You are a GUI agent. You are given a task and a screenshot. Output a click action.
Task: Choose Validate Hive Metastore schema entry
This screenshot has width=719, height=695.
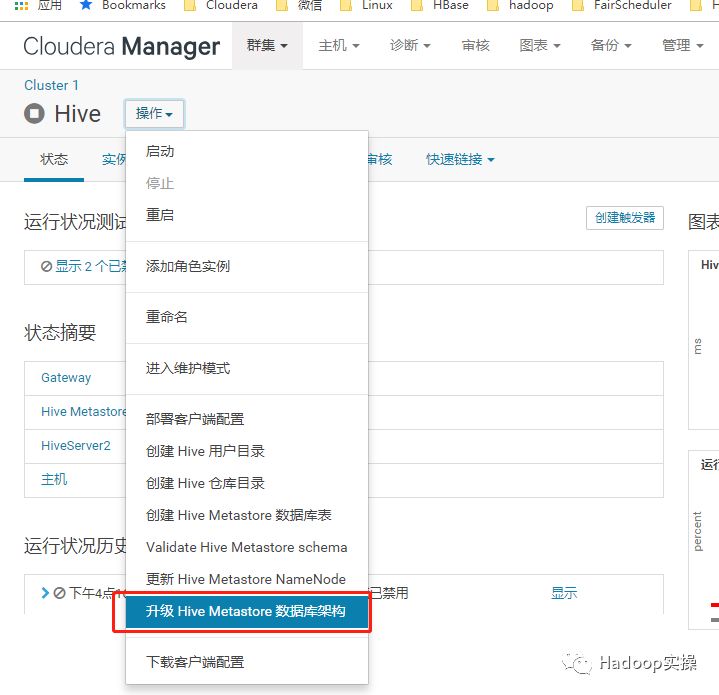point(247,547)
